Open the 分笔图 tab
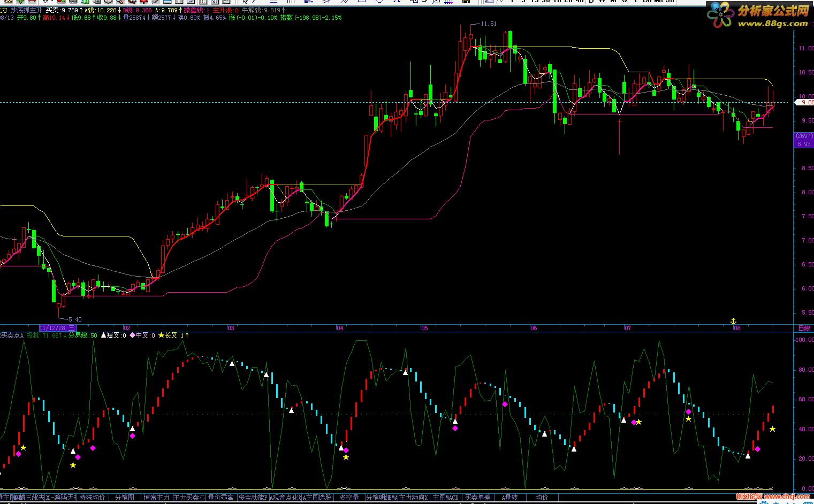The height and width of the screenshot is (504, 814). point(125,498)
